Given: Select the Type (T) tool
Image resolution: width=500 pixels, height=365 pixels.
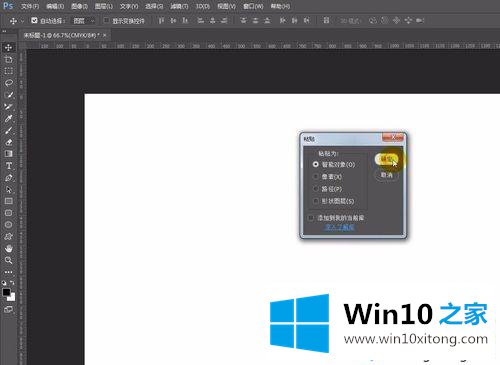Looking at the screenshot, I should click(8, 166).
